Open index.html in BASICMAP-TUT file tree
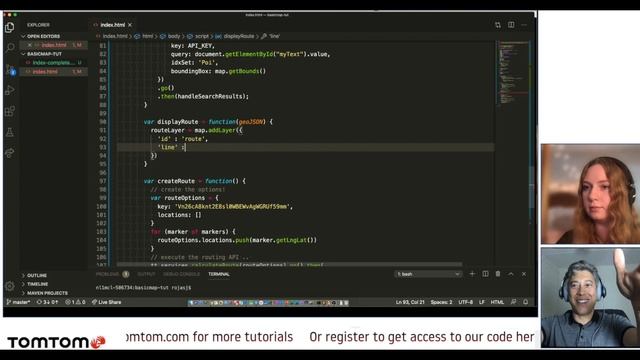Screen dimensions: 640x360 53,72
